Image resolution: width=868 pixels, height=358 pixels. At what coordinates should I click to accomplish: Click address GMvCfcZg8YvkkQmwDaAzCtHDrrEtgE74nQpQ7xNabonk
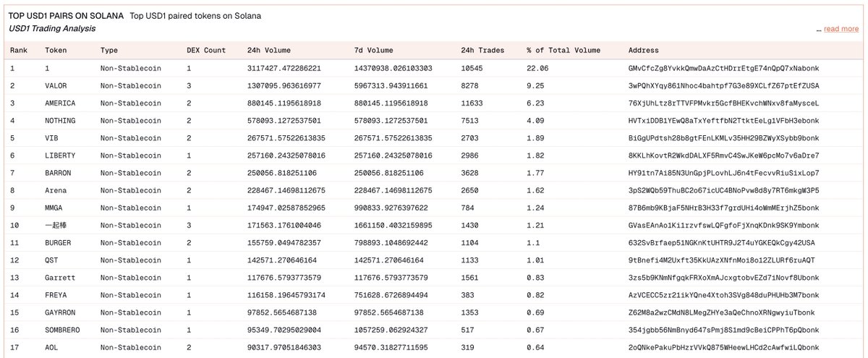pyautogui.click(x=723, y=68)
